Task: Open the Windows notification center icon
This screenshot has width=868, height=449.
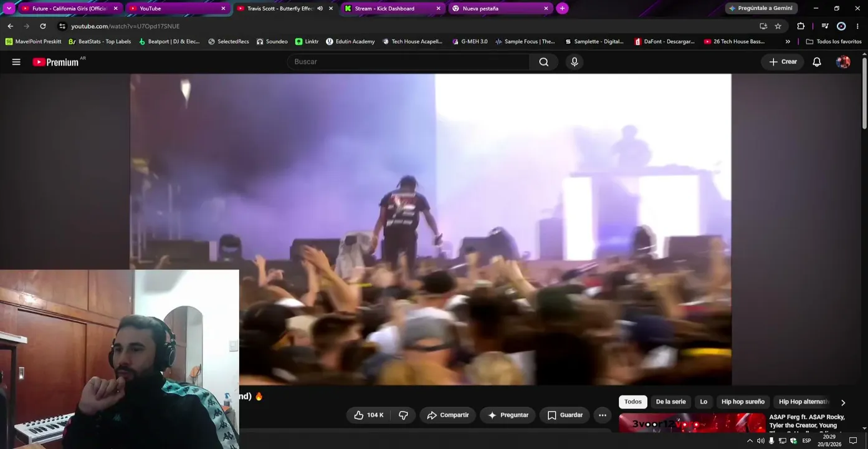Action: (x=853, y=441)
